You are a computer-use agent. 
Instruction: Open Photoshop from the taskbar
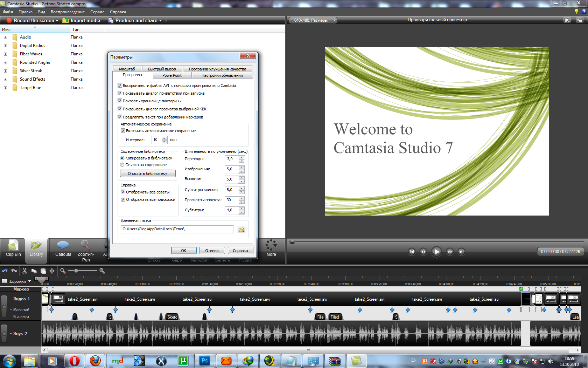pos(204,361)
